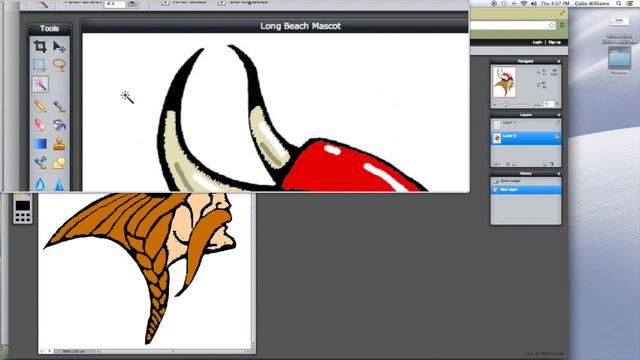The width and height of the screenshot is (640, 360).
Task: Collapse the Navigator panel
Action: pyautogui.click(x=559, y=61)
